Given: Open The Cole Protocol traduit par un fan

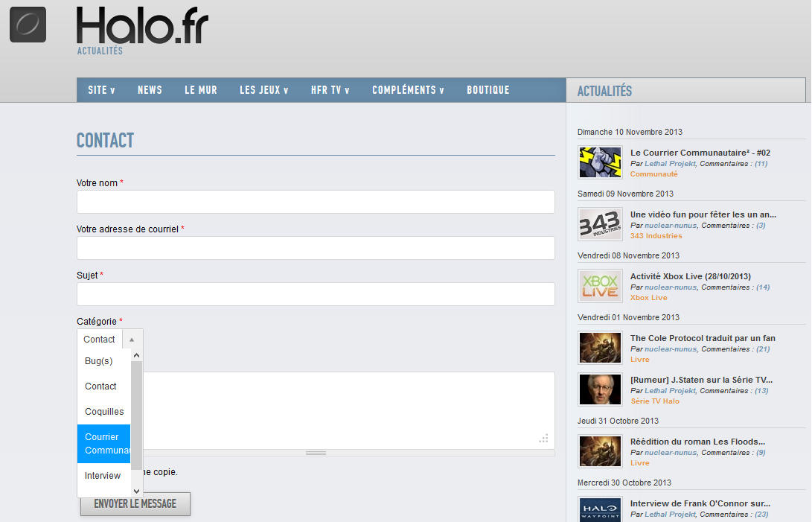Looking at the screenshot, I should tap(703, 338).
